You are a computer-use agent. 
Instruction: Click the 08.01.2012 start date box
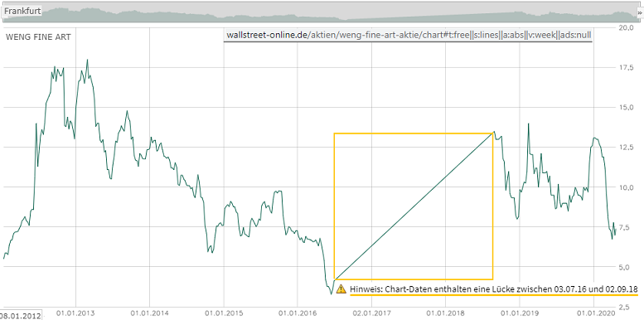[21, 316]
